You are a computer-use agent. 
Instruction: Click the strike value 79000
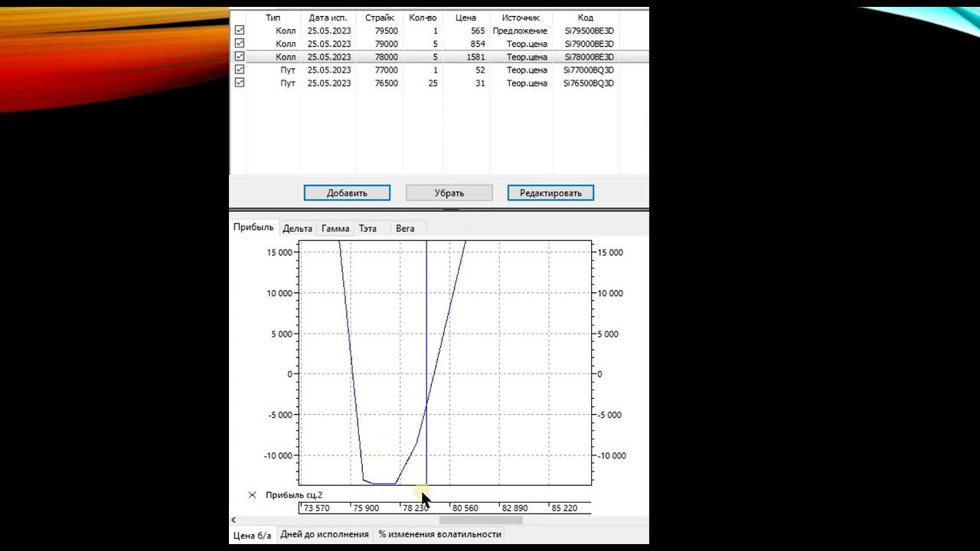coord(385,44)
